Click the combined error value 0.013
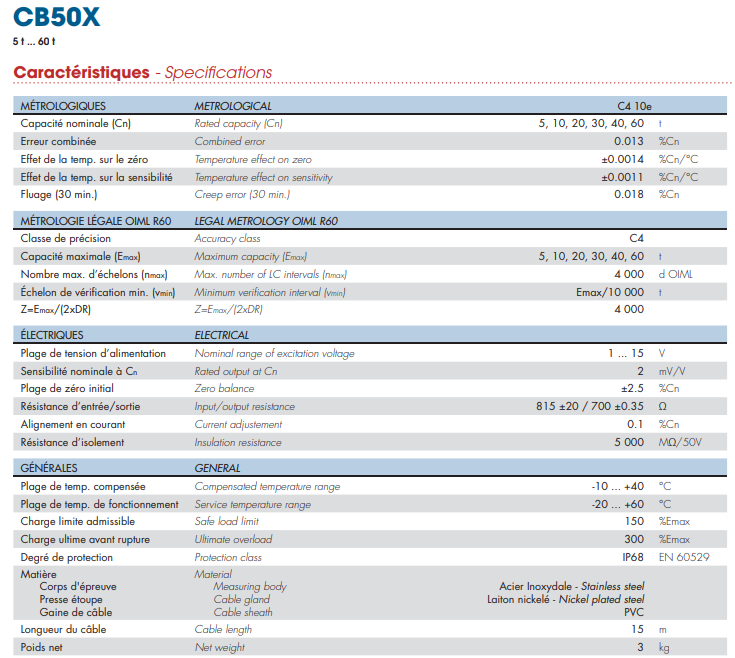 point(628,142)
